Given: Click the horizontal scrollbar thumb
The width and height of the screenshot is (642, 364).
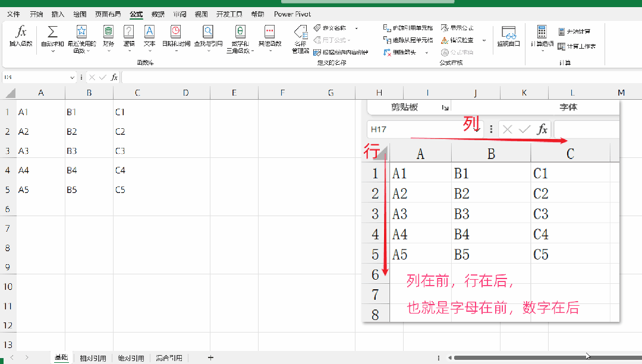Looking at the screenshot, I should tap(548, 358).
